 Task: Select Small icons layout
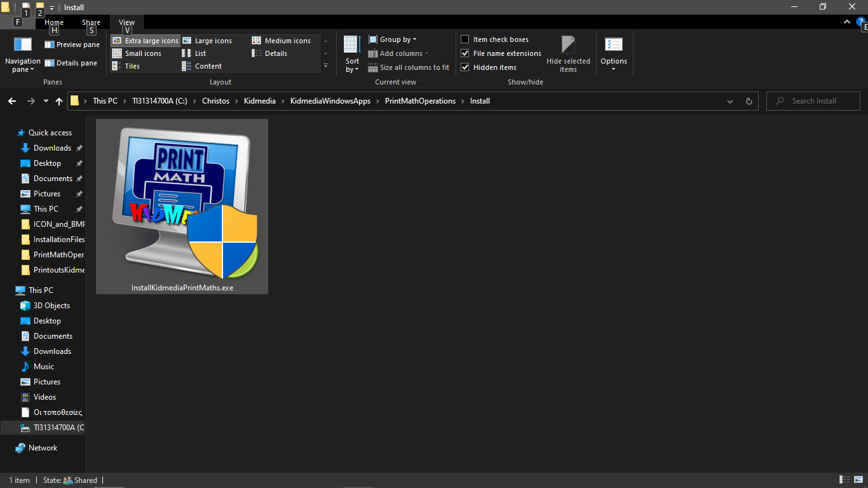(x=137, y=53)
